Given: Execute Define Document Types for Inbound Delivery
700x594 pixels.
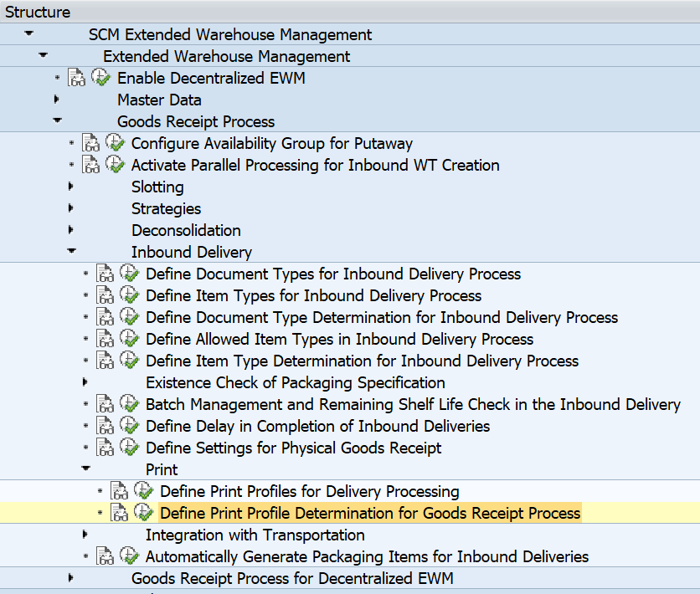Looking at the screenshot, I should pyautogui.click(x=130, y=274).
